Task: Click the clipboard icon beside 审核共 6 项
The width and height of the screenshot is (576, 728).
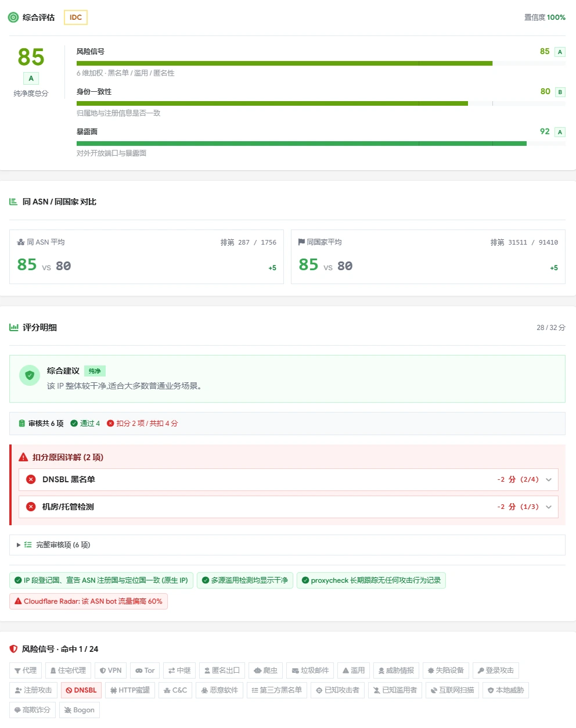Action: tap(22, 424)
